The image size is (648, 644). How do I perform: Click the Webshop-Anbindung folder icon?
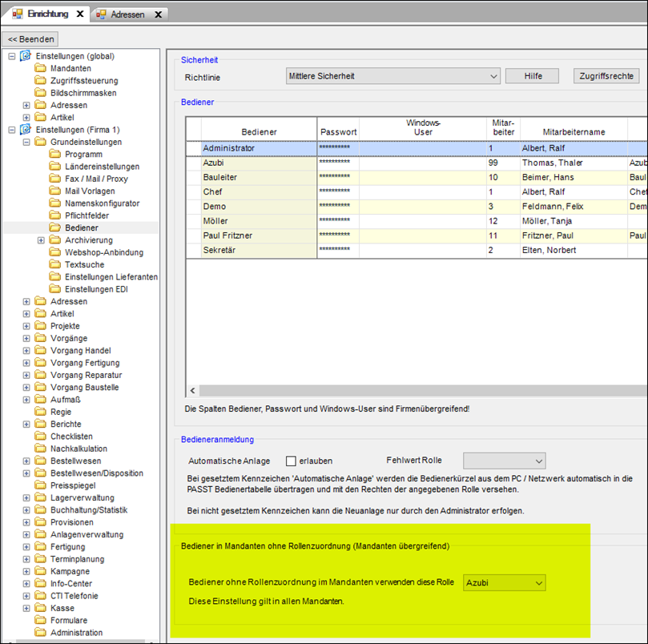pos(55,252)
